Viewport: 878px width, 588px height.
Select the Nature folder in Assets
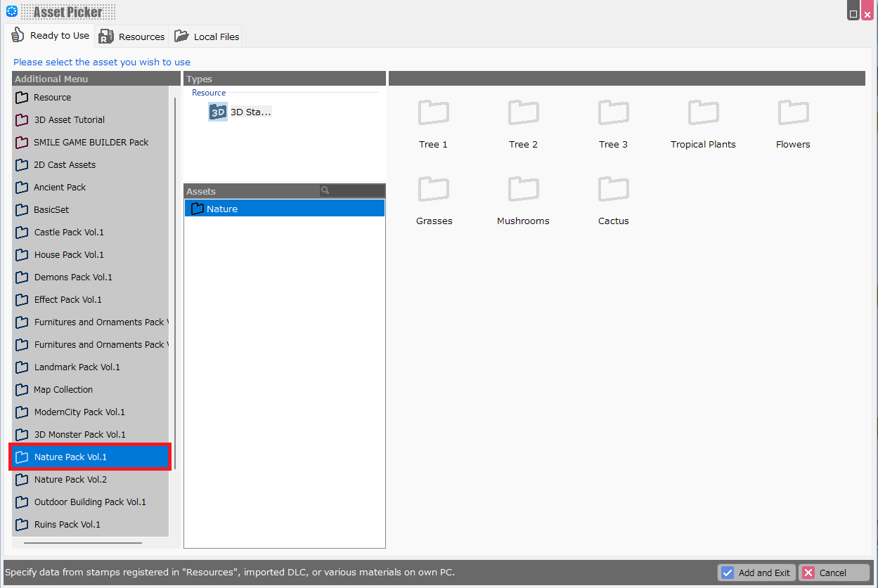[x=222, y=209]
